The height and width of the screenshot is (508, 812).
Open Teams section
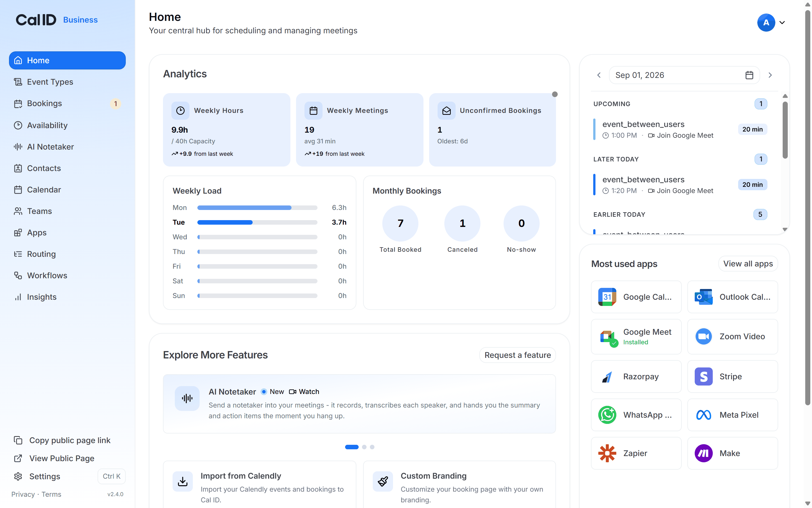pos(67,211)
